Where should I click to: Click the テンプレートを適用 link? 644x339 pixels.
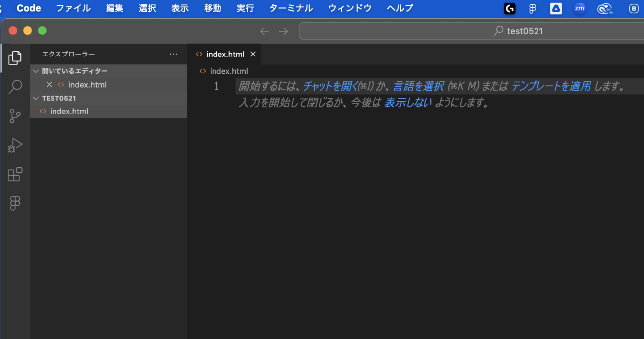551,86
